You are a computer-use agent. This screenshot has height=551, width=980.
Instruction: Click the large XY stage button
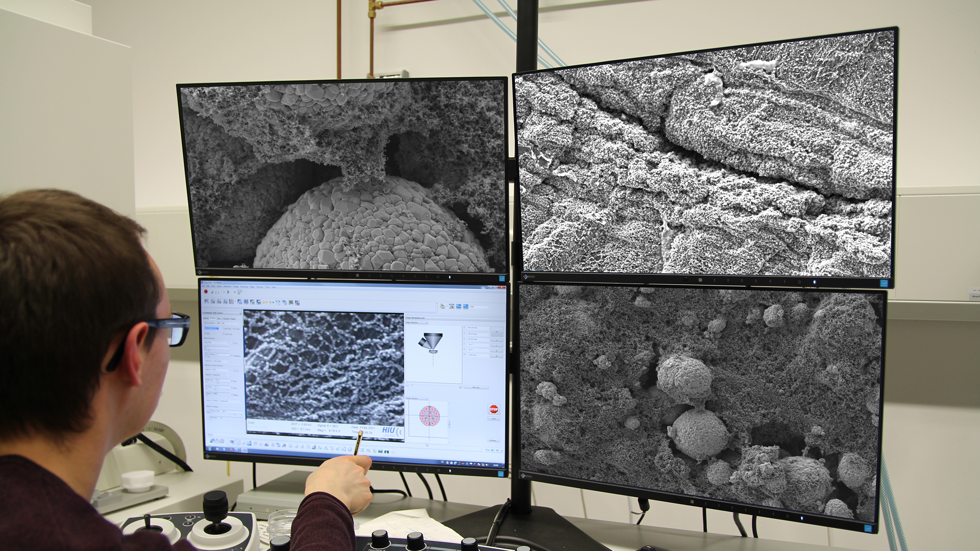pos(497,332)
